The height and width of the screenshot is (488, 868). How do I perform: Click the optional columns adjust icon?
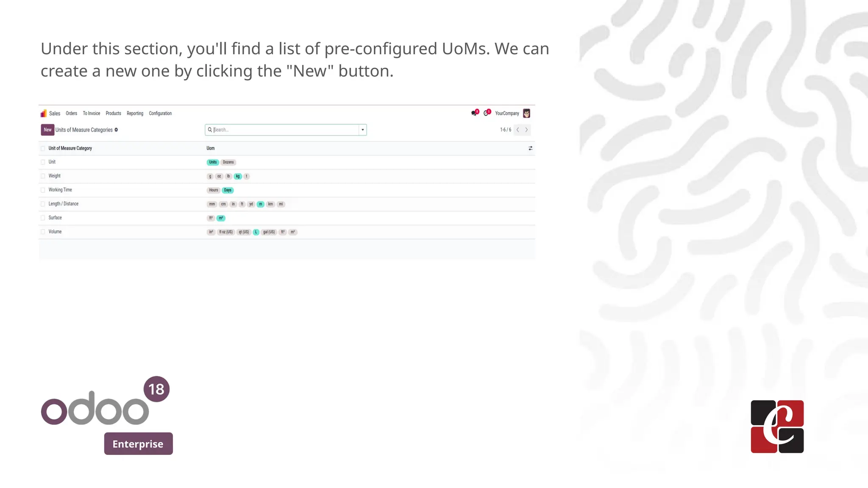coord(530,148)
